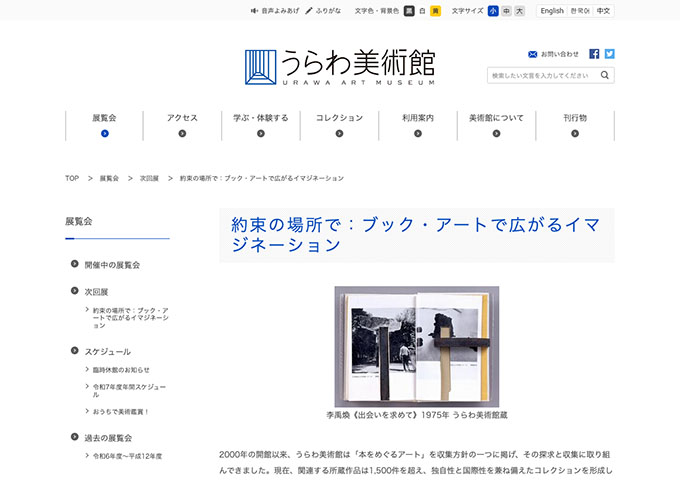Click the 李禹煥《出会いを求めて》 caption

tap(417, 415)
